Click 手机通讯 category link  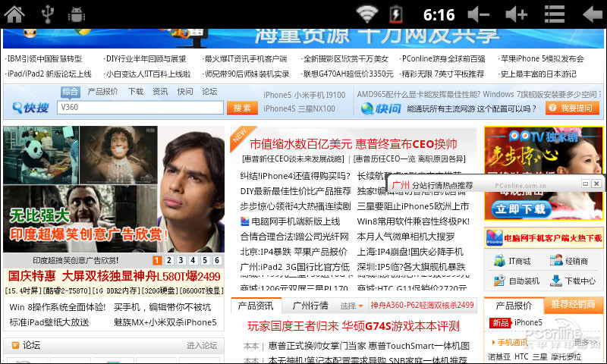click(x=512, y=342)
